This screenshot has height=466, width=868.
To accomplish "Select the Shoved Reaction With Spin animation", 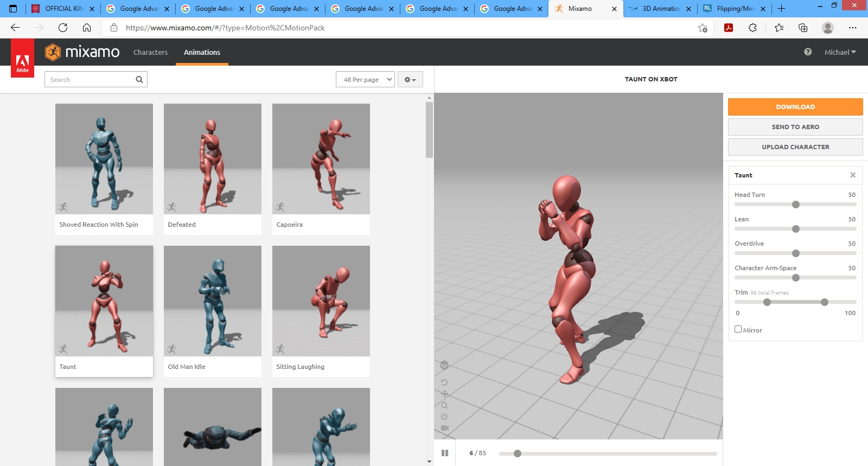I will click(x=104, y=169).
